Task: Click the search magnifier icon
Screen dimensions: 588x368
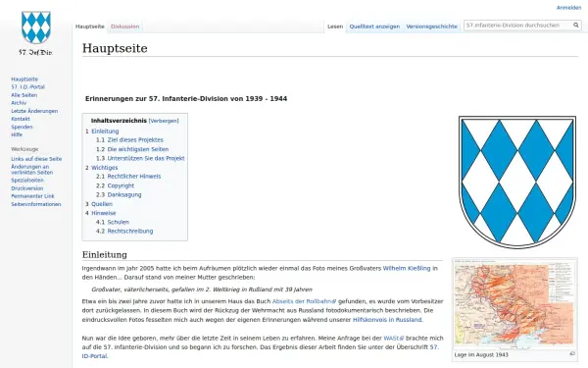Action: coord(576,26)
